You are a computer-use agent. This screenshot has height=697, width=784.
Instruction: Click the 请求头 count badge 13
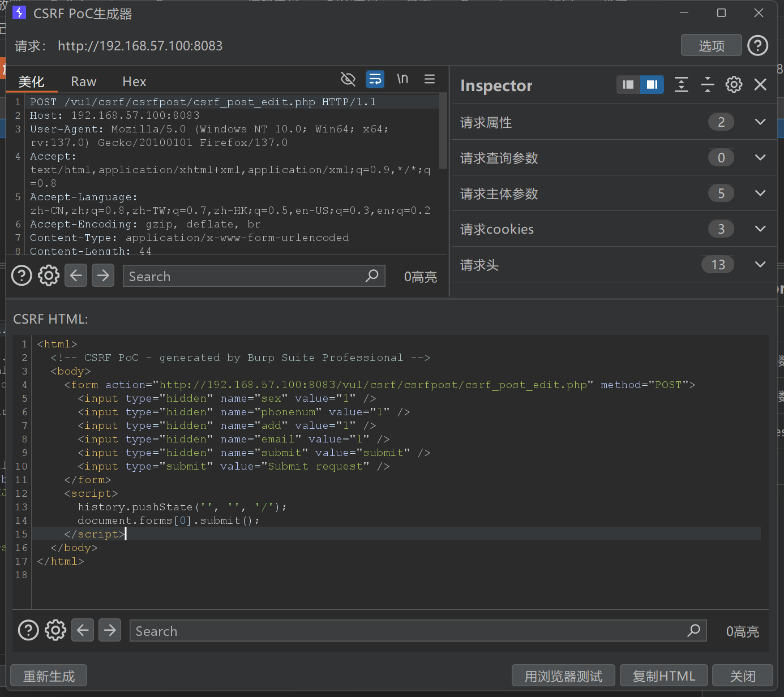click(x=718, y=265)
